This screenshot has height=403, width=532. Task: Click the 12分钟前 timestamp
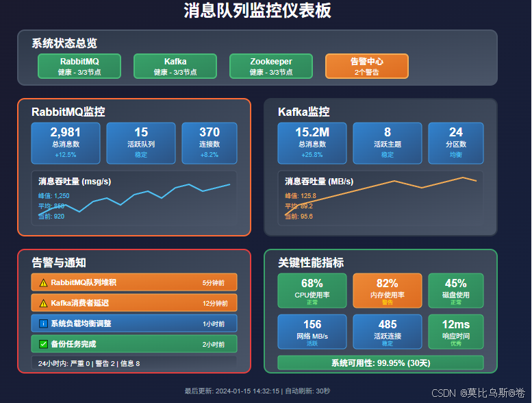[215, 304]
